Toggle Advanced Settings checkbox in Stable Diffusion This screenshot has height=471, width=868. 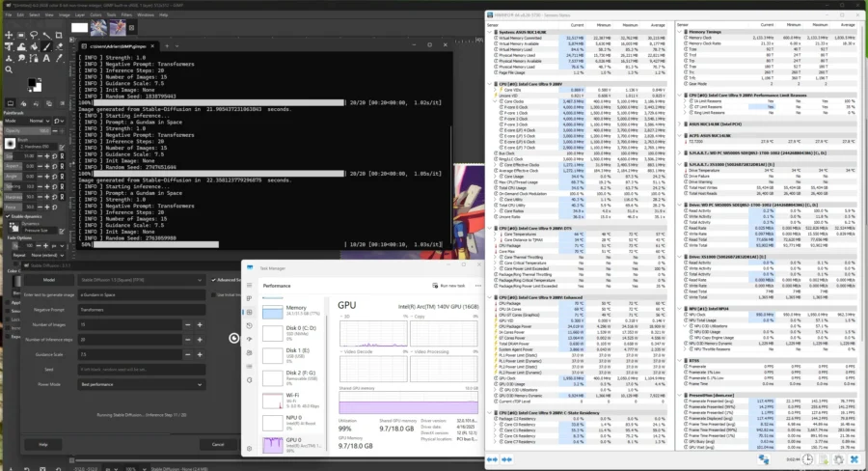tap(214, 280)
